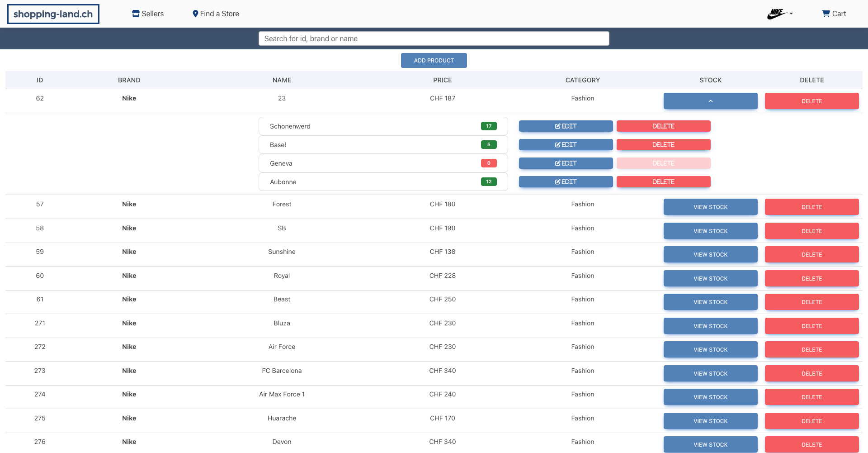Image resolution: width=868 pixels, height=453 pixels.
Task: Click the map pin icon for Find a Store
Action: (x=195, y=14)
